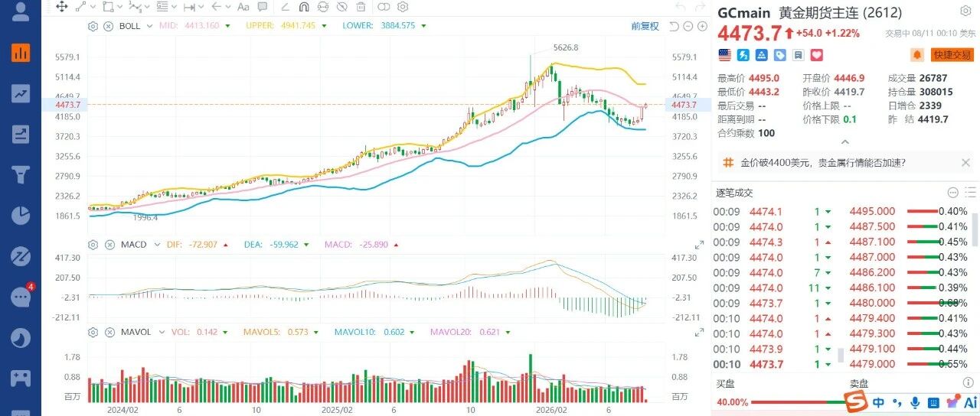Select the crosshair move tool
Image resolution: width=980 pixels, height=416 pixels.
coord(61,7)
